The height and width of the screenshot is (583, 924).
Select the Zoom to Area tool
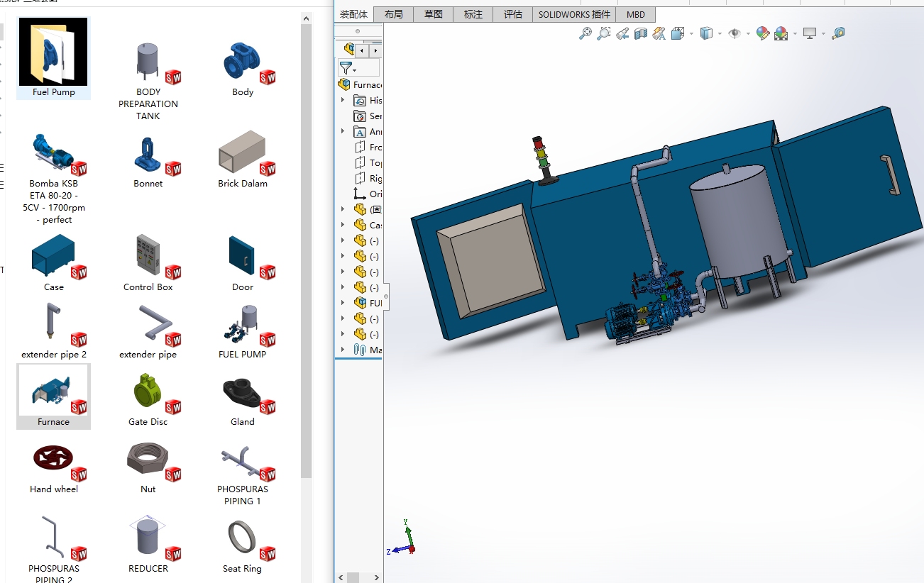coord(604,33)
